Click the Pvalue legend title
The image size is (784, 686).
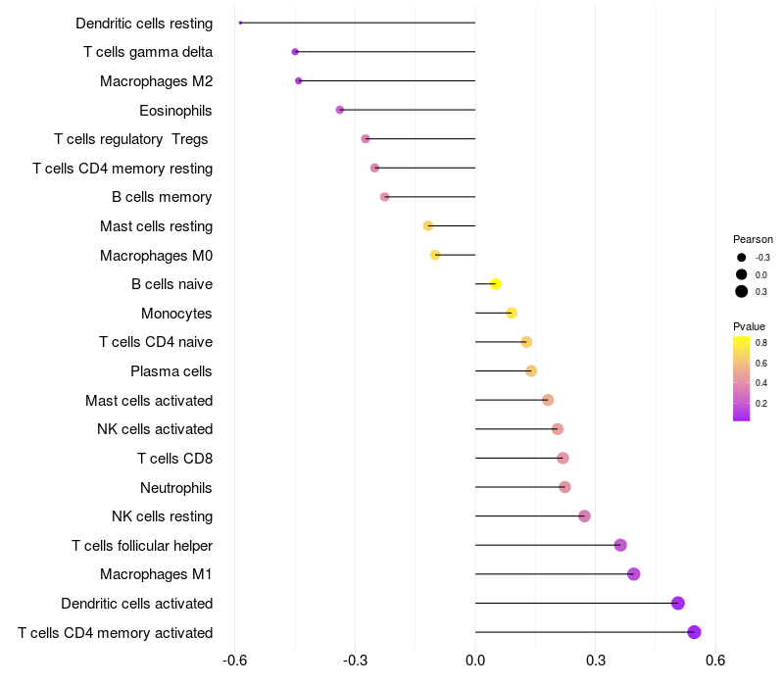(749, 326)
